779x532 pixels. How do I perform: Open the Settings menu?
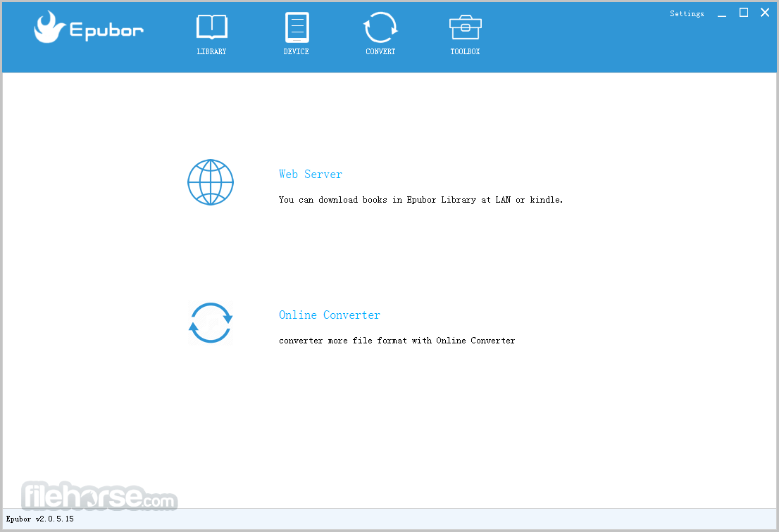click(687, 14)
